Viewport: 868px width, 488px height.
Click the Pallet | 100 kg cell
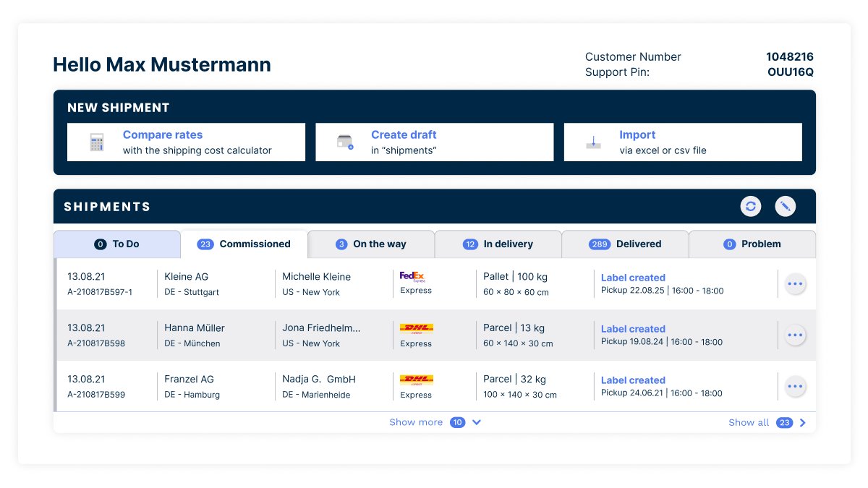point(514,276)
